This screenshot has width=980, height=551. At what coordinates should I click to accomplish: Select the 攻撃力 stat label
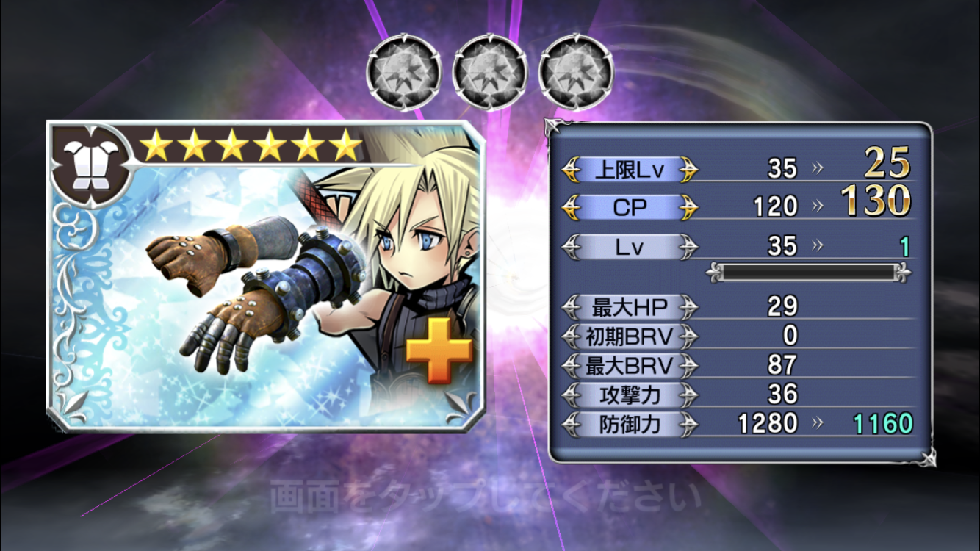pos(630,395)
